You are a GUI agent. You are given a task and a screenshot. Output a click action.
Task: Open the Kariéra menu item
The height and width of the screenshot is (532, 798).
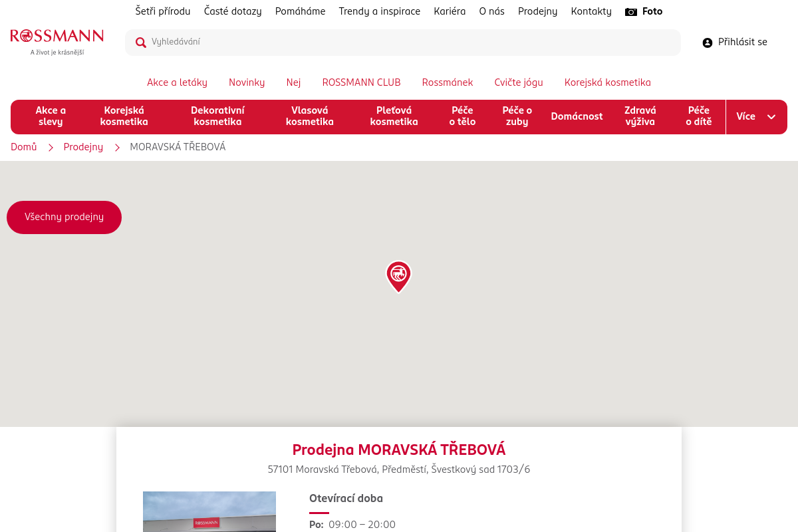(450, 11)
